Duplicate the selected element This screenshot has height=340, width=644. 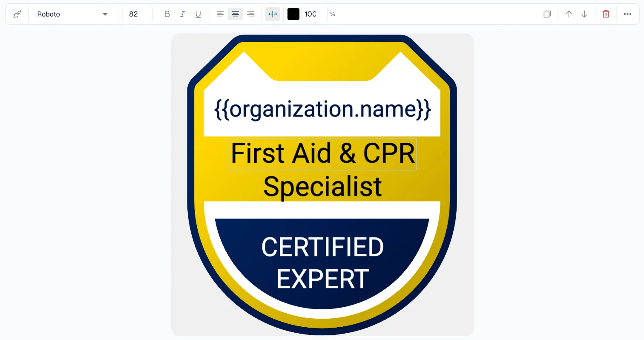tap(547, 14)
